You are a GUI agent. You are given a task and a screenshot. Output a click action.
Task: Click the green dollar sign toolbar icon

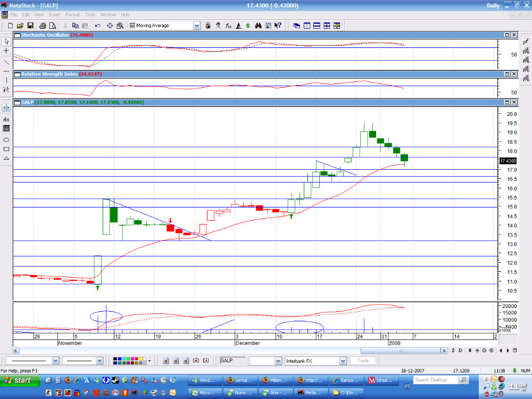point(248,26)
